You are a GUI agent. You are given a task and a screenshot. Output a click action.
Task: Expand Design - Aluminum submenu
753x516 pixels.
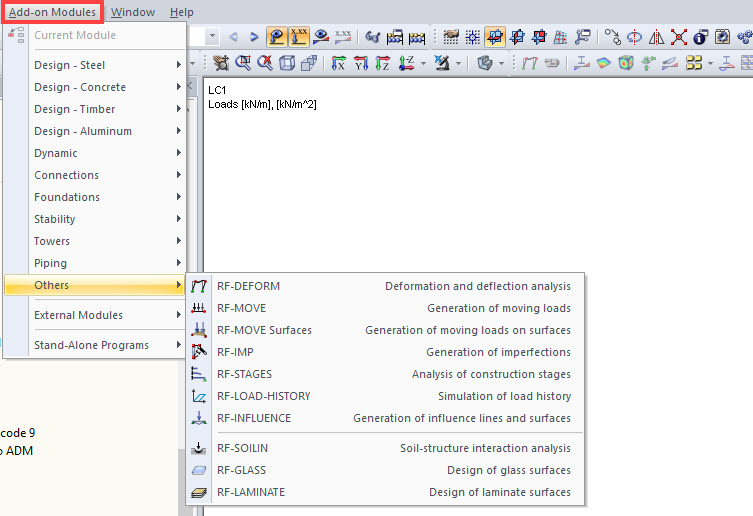click(95, 131)
